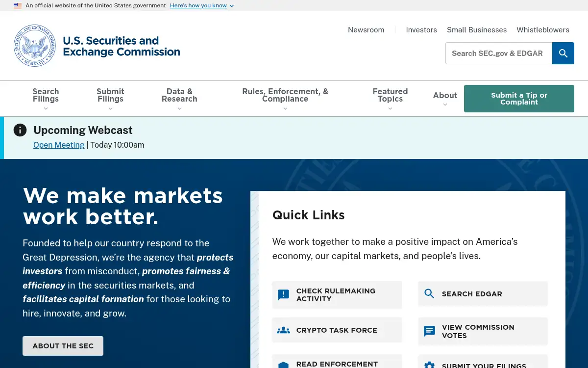
Task: Click the Submit Your Filings gear icon
Action: (429, 366)
